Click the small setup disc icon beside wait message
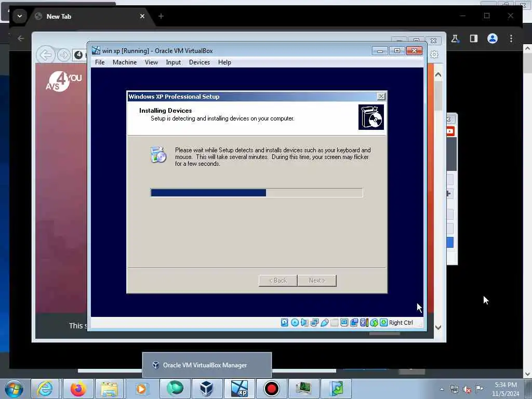Image resolution: width=532 pixels, height=399 pixels. (x=158, y=155)
